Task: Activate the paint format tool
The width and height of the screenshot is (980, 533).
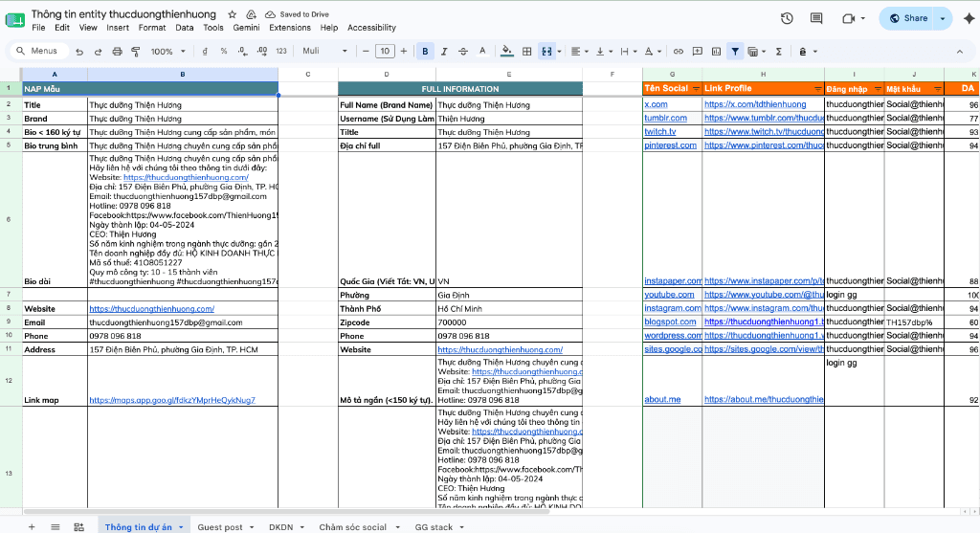Action: pyautogui.click(x=136, y=52)
